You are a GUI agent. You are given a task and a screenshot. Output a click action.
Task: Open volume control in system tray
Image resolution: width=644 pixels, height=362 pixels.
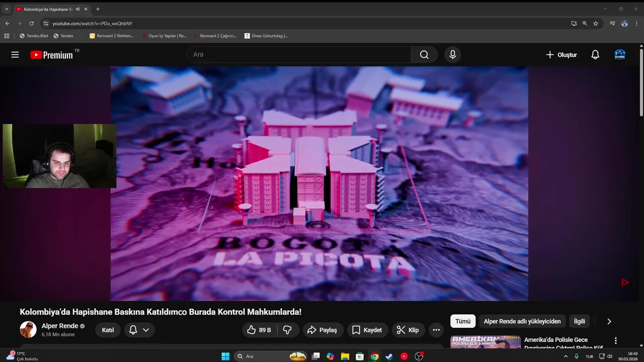pyautogui.click(x=610, y=356)
